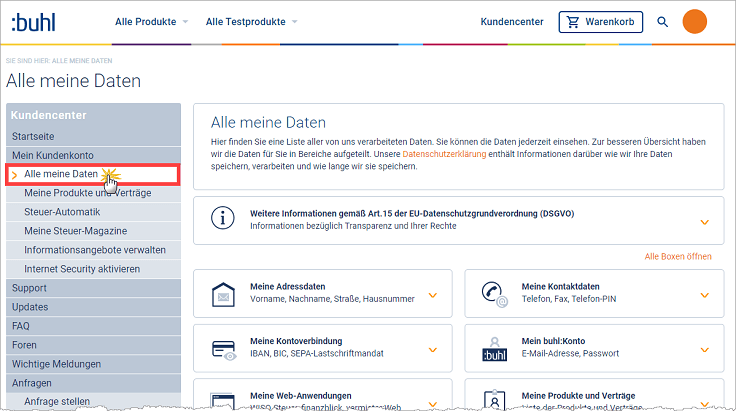Screen dimensions: 736x411
Task: Click the phone icon for Meine Kontaktdaten
Action: click(494, 294)
